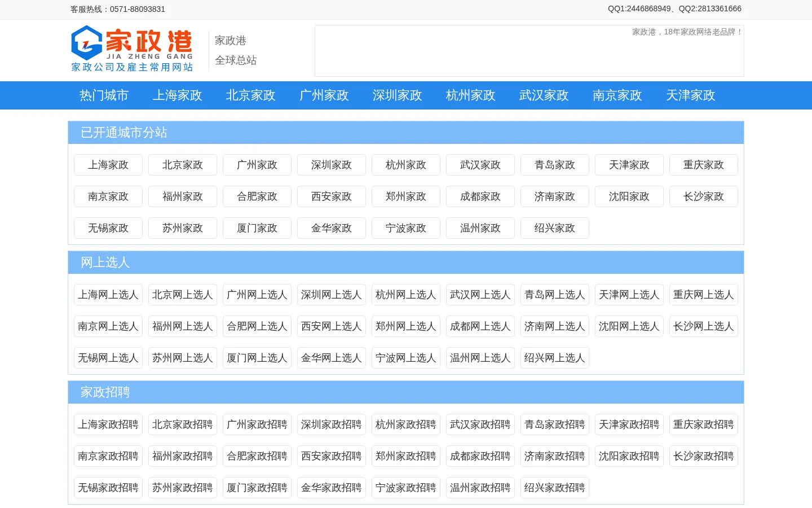Open 长沙家政招聘 link
Image resolution: width=812 pixels, height=508 pixels.
pos(704,456)
